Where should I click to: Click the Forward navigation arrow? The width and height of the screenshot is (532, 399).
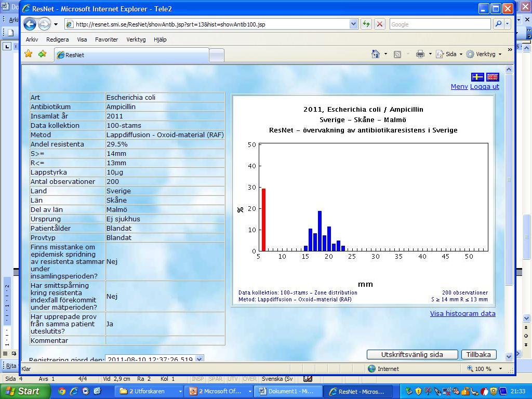point(45,24)
